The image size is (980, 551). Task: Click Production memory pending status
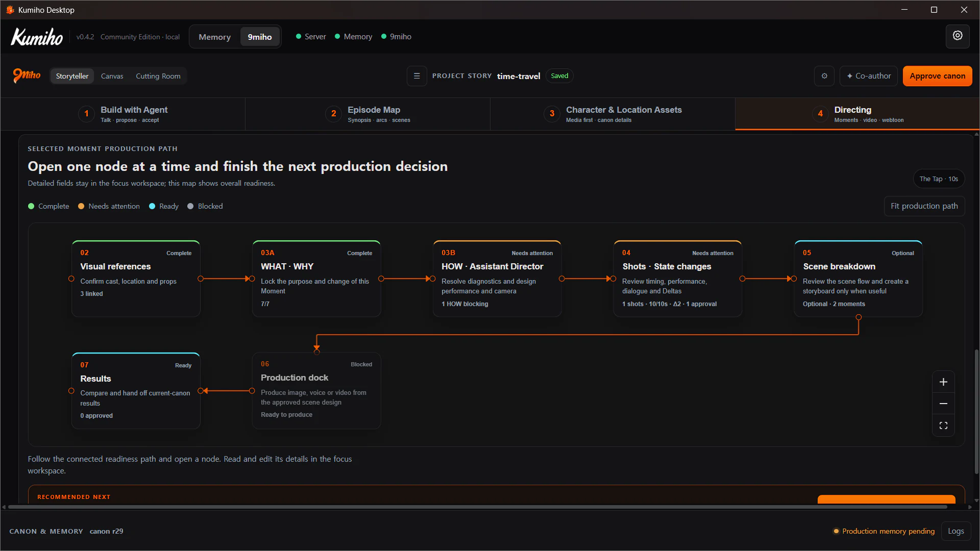(884, 531)
